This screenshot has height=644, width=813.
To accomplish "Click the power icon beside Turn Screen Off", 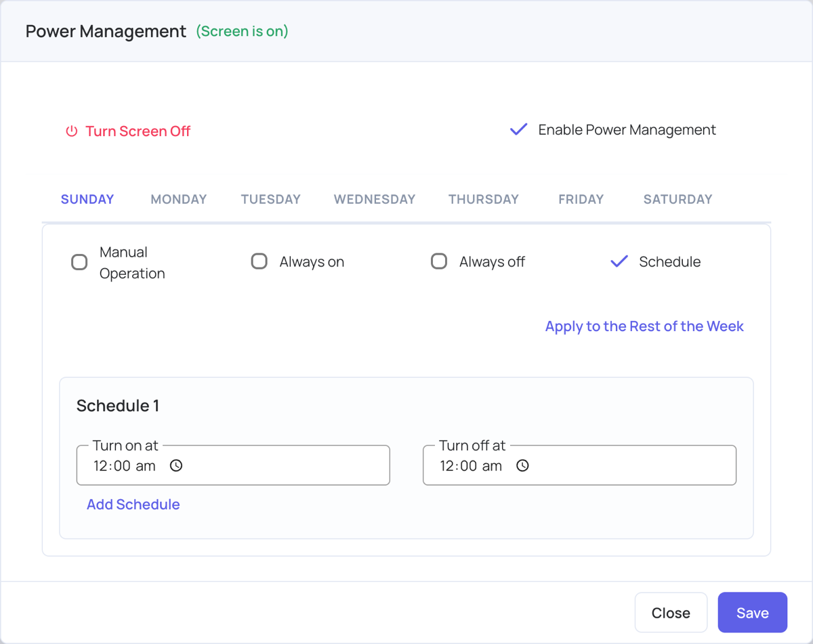I will click(71, 131).
